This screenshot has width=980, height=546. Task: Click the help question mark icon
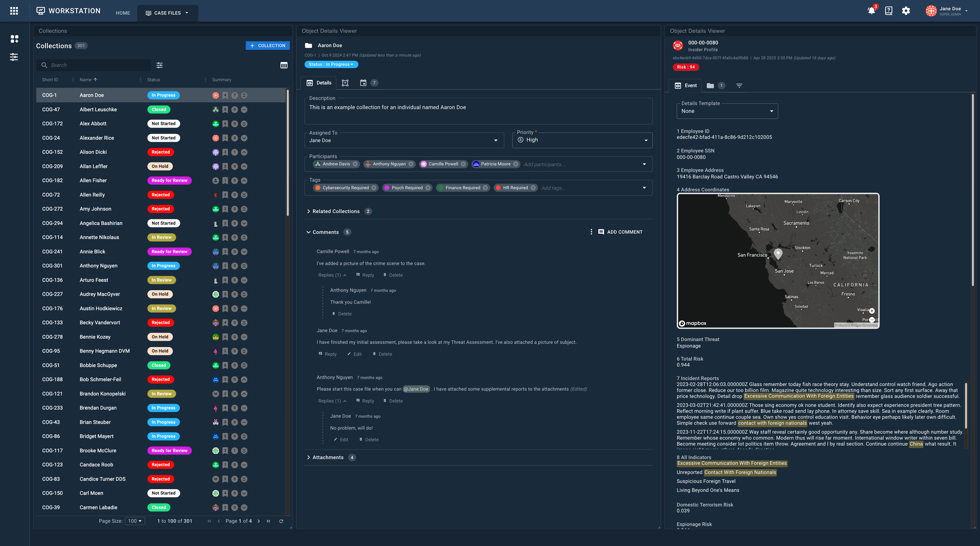click(x=889, y=11)
